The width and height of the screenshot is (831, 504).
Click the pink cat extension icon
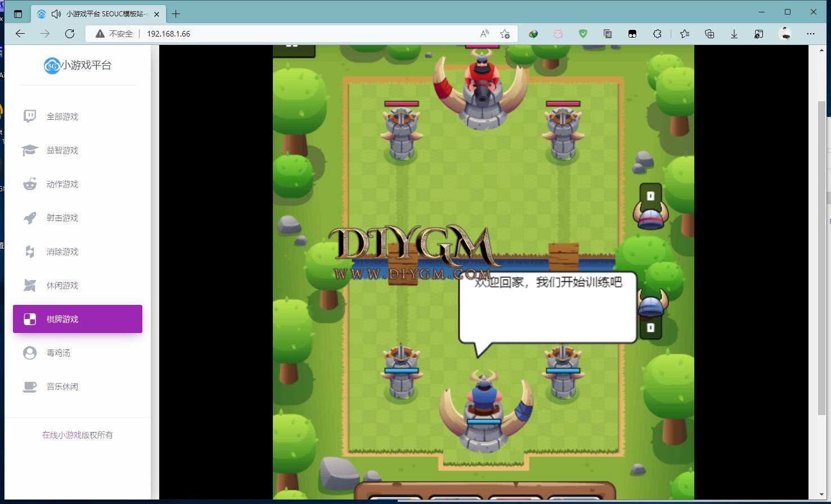coord(558,34)
